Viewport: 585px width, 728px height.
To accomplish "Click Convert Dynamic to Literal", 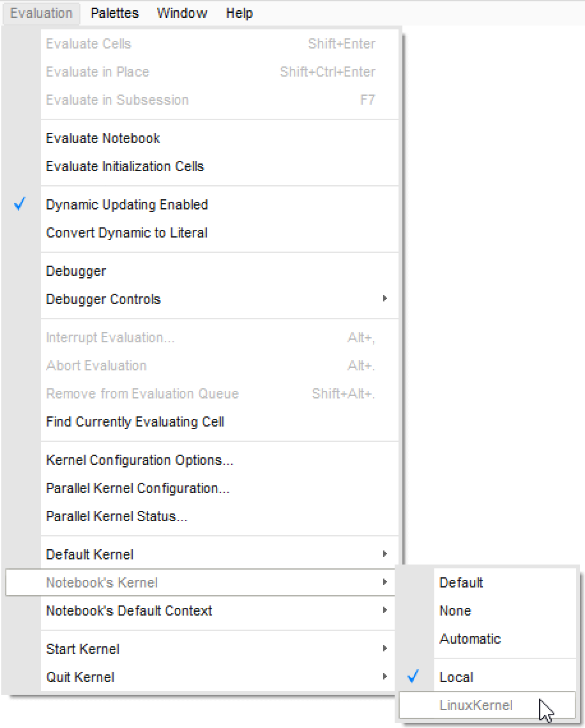I will point(126,233).
